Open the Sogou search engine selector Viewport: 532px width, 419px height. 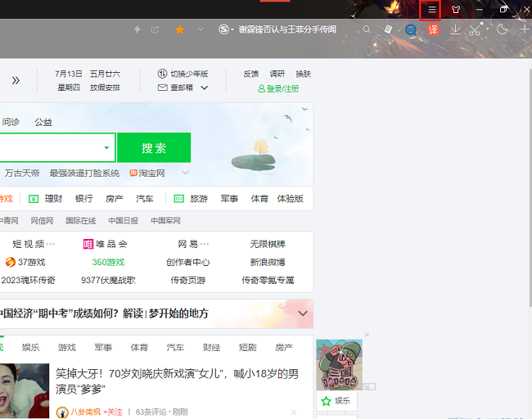tap(226, 29)
